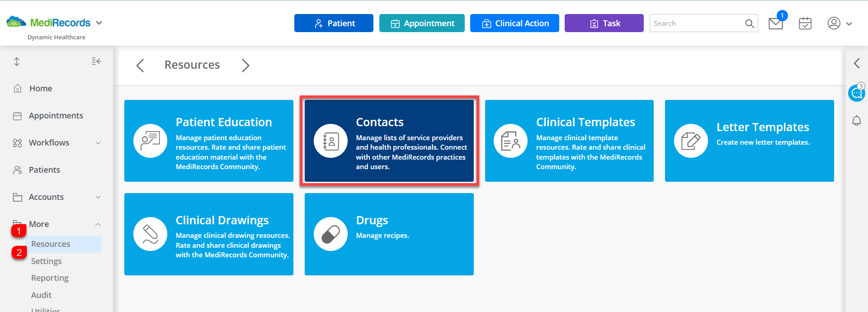The width and height of the screenshot is (868, 312).
Task: Select Audit submenu item
Action: tap(41, 295)
